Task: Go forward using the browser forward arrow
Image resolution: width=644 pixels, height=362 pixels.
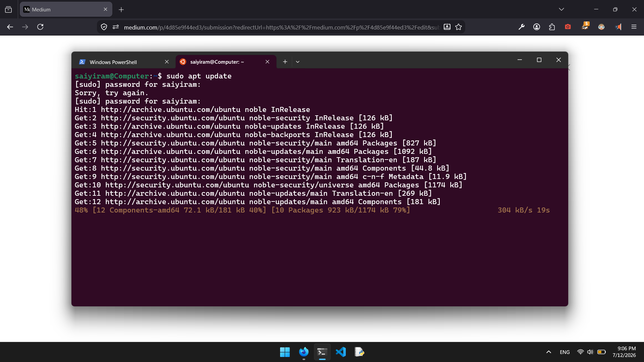Action: [25, 27]
